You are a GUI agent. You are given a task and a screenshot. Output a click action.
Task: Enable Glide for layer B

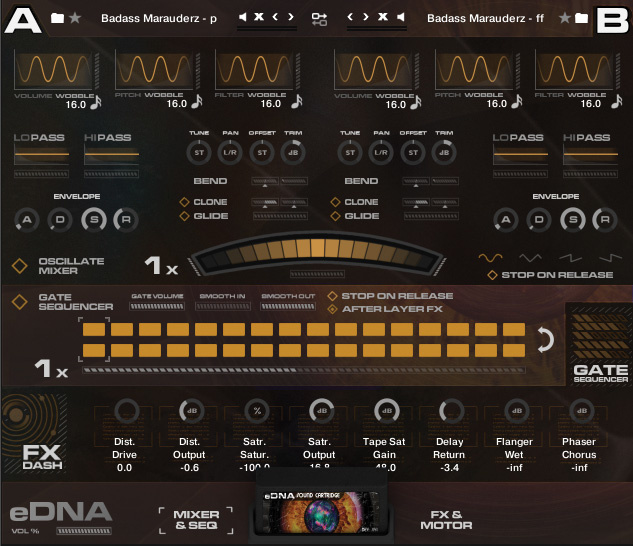click(x=335, y=216)
